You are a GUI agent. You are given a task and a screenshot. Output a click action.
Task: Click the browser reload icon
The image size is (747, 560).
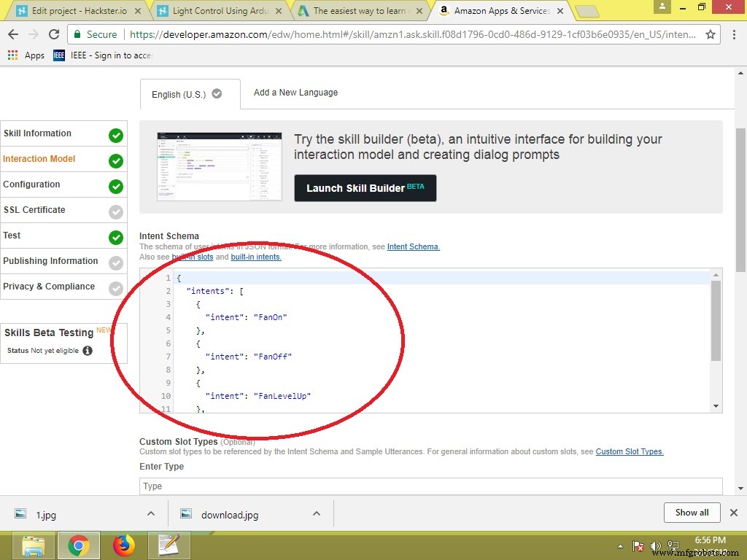[x=54, y=34]
